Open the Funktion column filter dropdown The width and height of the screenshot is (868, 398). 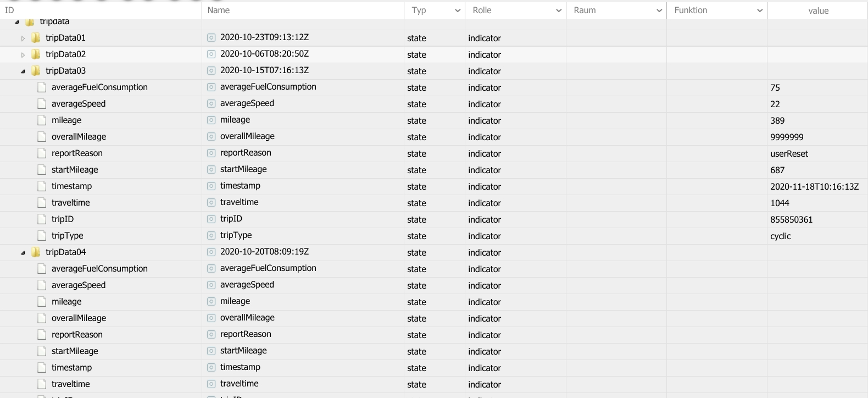760,10
